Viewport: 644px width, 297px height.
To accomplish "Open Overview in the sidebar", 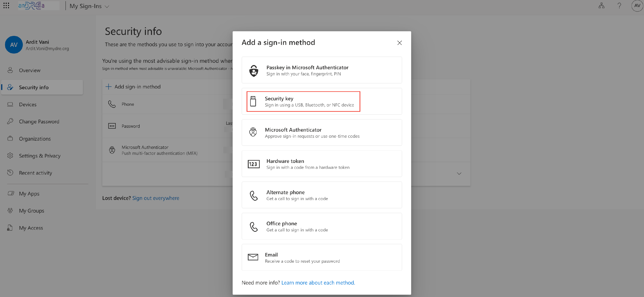I will tap(30, 70).
